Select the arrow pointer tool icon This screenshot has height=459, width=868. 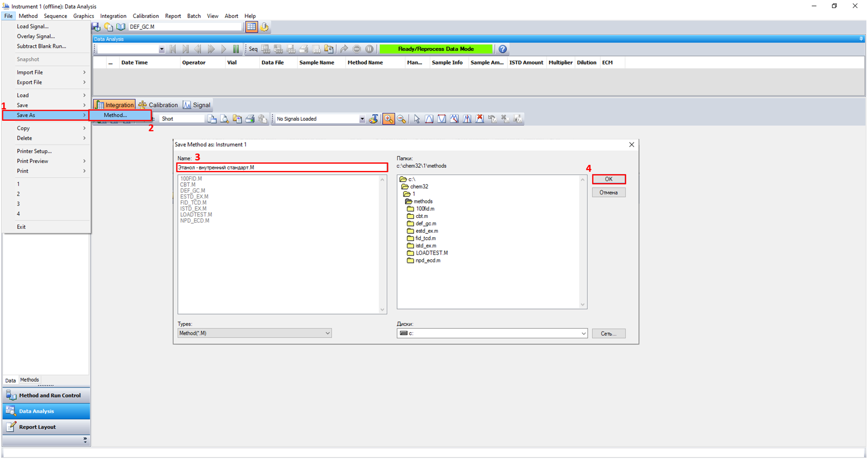(x=416, y=119)
